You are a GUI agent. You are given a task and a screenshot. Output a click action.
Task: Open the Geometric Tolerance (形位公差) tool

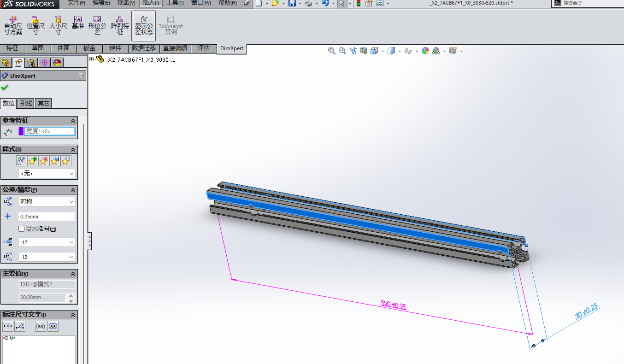point(97,25)
